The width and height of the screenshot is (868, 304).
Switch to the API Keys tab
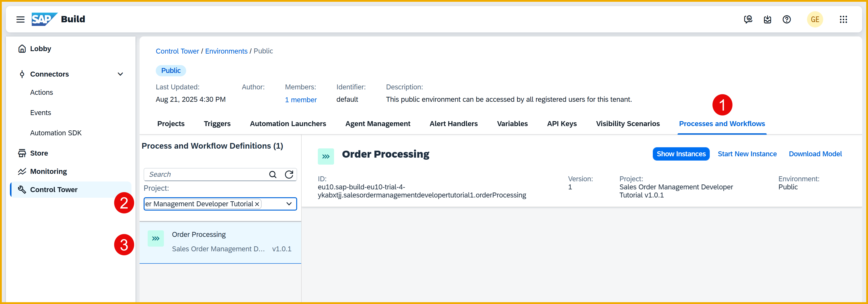tap(562, 124)
